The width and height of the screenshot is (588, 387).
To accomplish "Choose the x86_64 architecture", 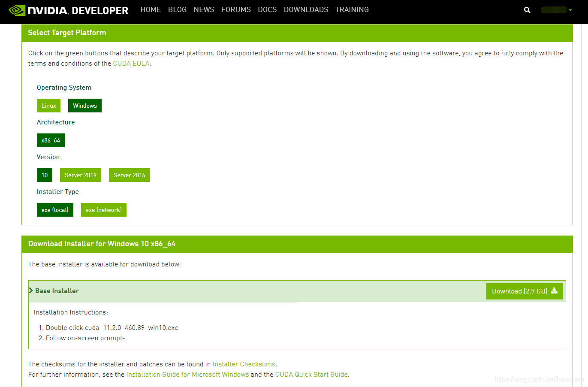I will [x=51, y=140].
